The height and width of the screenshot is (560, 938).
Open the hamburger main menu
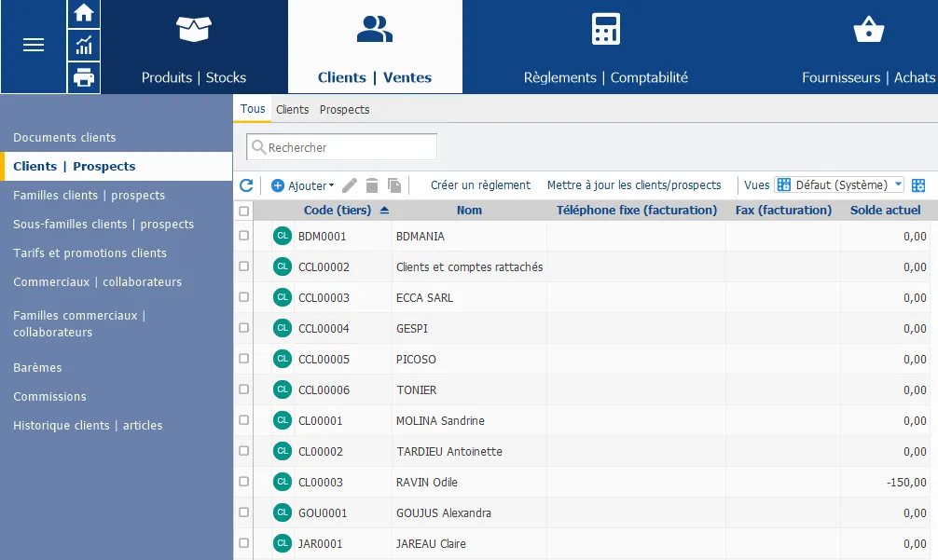[34, 46]
